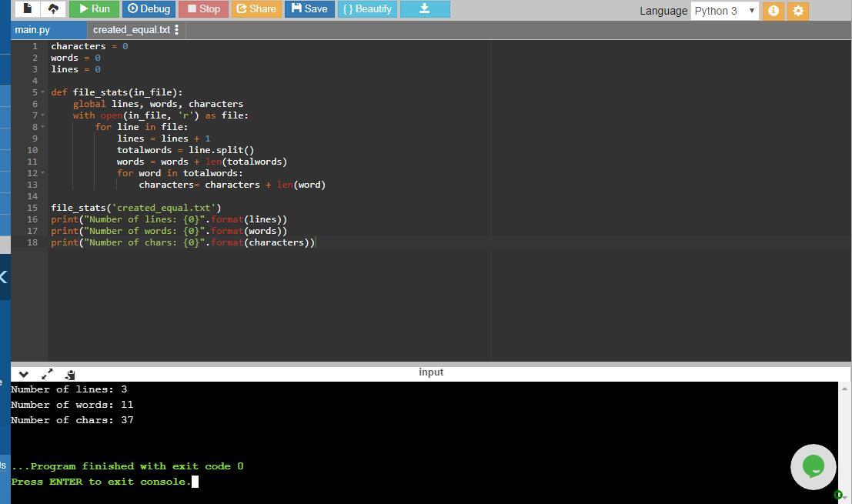Click the input label bar above console
This screenshot has height=504, width=852.
(431, 372)
